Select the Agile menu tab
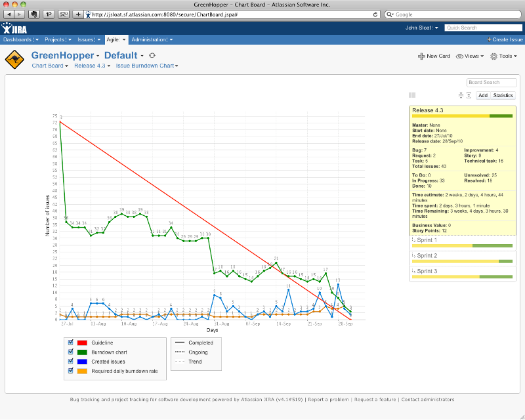This screenshot has height=420, width=525. (113, 39)
